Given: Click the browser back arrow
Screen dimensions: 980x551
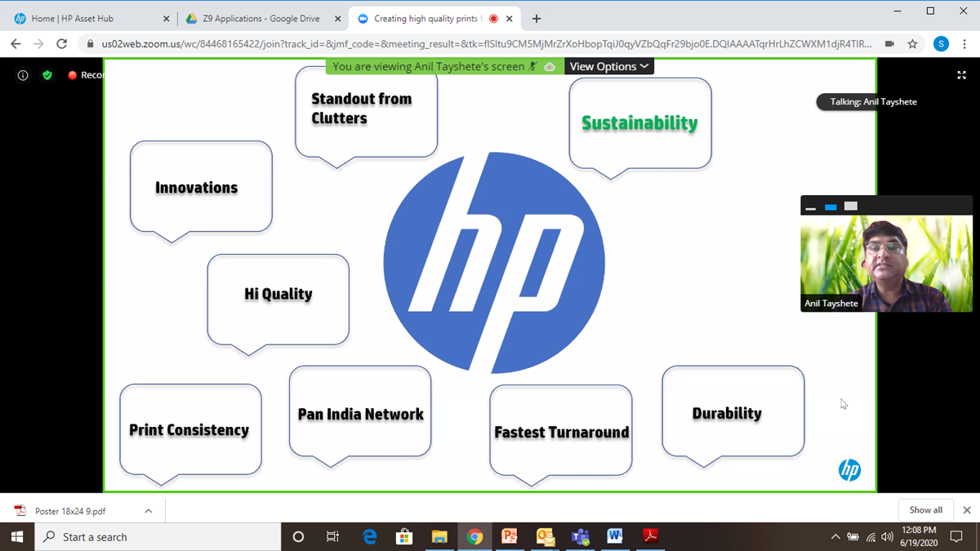Looking at the screenshot, I should coord(16,44).
